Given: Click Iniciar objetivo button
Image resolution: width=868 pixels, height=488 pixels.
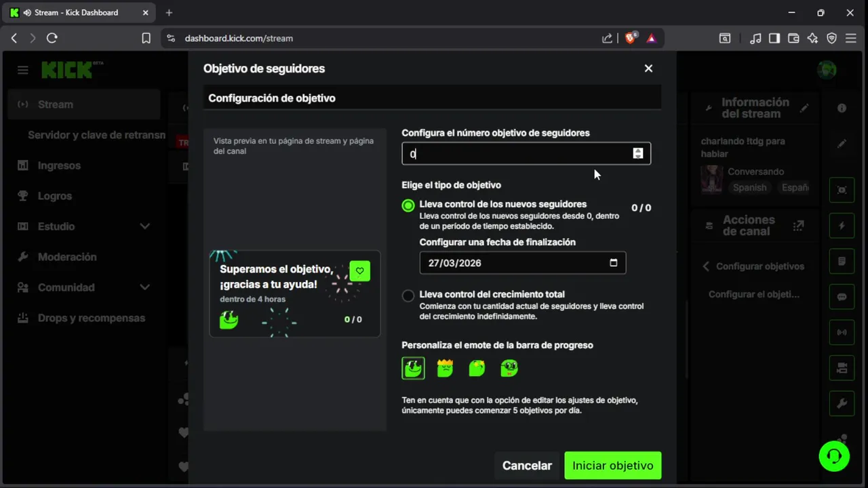Looking at the screenshot, I should pos(613,466).
